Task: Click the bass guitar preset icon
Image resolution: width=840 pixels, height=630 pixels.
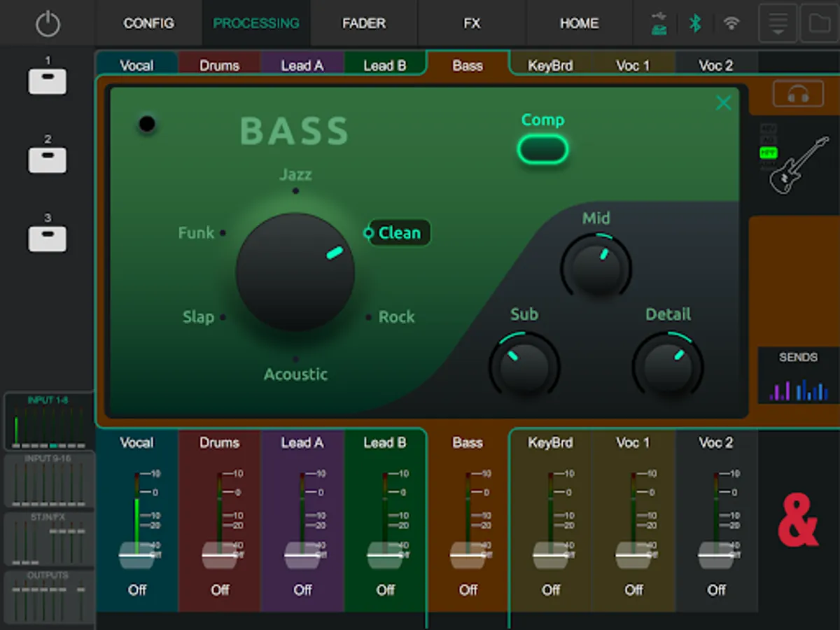Action: click(x=799, y=166)
